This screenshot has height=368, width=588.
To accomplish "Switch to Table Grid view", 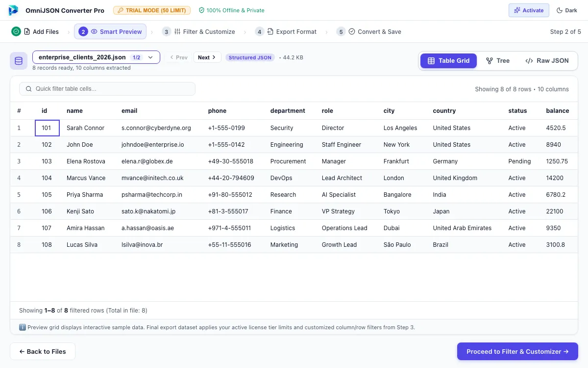I will tap(448, 61).
